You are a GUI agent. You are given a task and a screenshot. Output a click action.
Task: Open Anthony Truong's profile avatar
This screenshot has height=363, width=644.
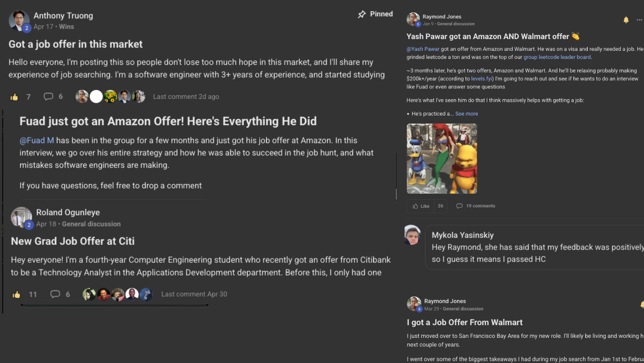tap(19, 20)
